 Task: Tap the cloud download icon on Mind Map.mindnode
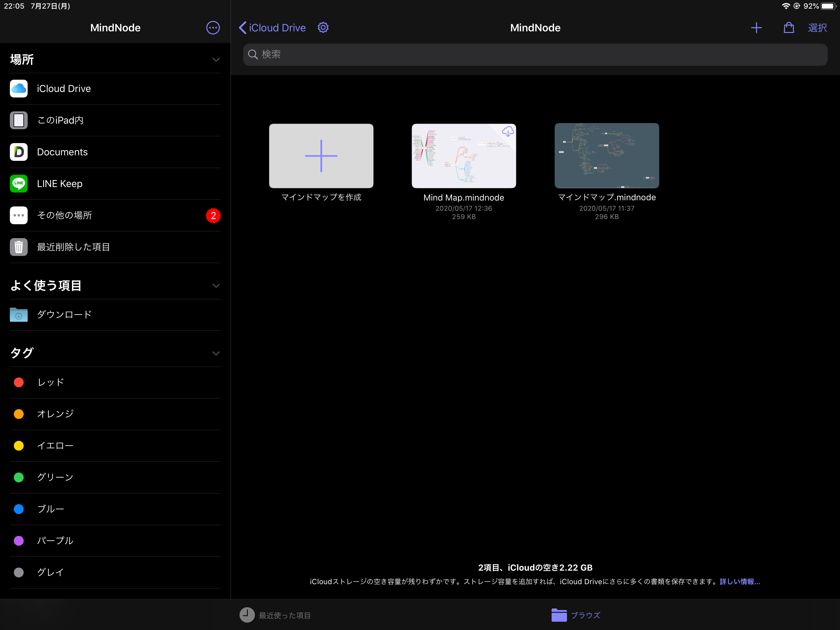(x=508, y=131)
